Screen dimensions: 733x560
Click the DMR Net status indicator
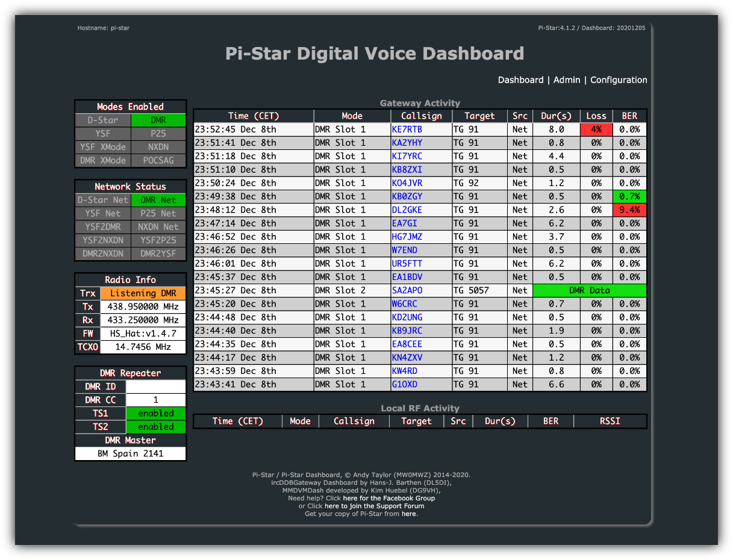(x=158, y=200)
